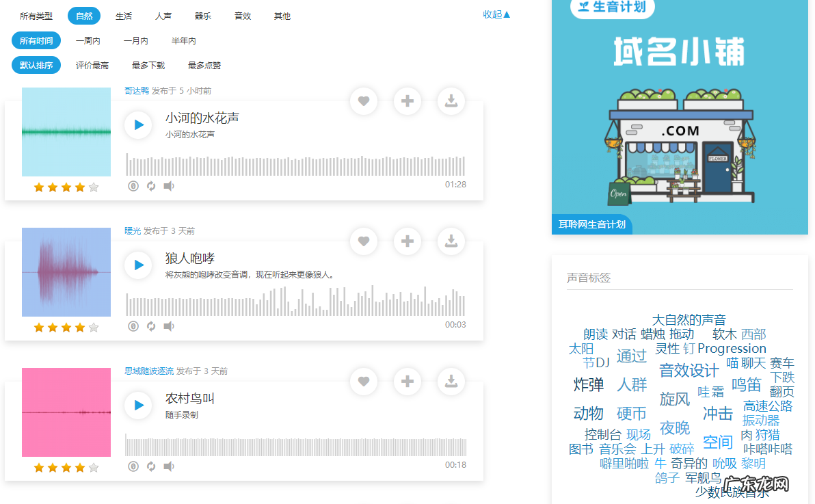
Task: Click the play-count circle icon under 狼人咆哮
Action: click(133, 326)
